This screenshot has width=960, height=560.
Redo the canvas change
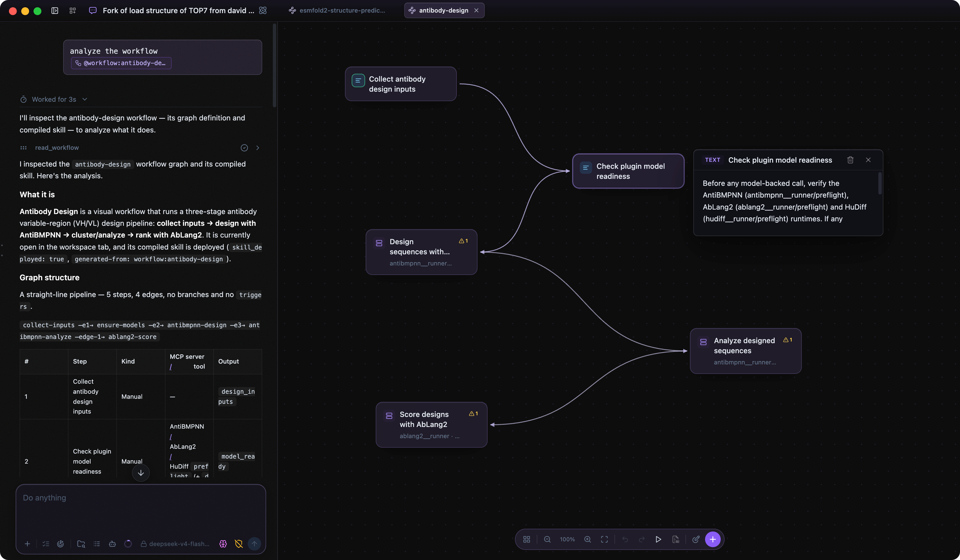coord(642,539)
